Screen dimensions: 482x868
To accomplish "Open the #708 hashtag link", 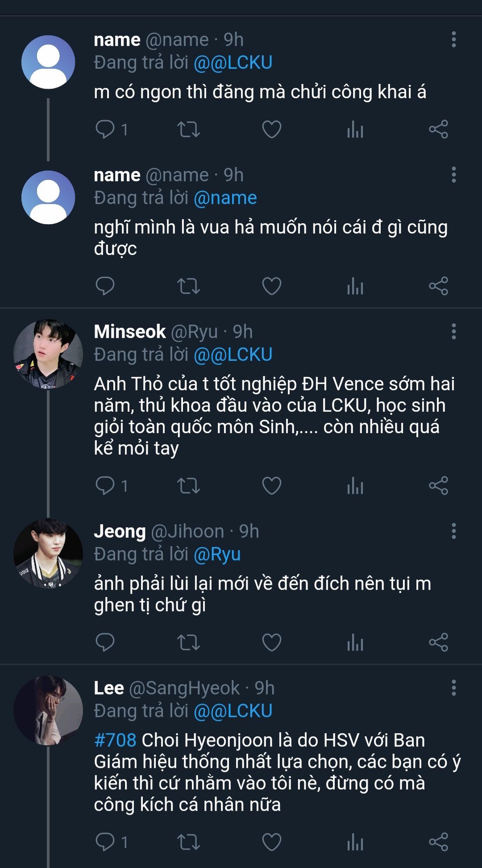I will (x=115, y=741).
